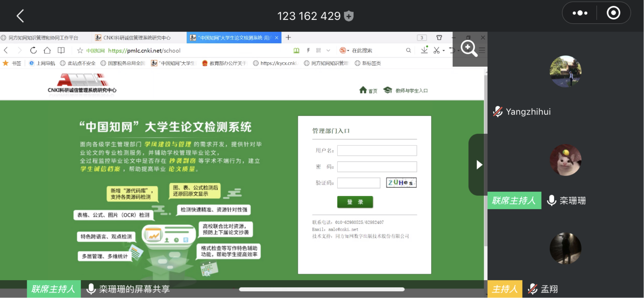Click the magnifier zoom-in icon
Viewport: 644px width, 298px height.
pyautogui.click(x=469, y=48)
